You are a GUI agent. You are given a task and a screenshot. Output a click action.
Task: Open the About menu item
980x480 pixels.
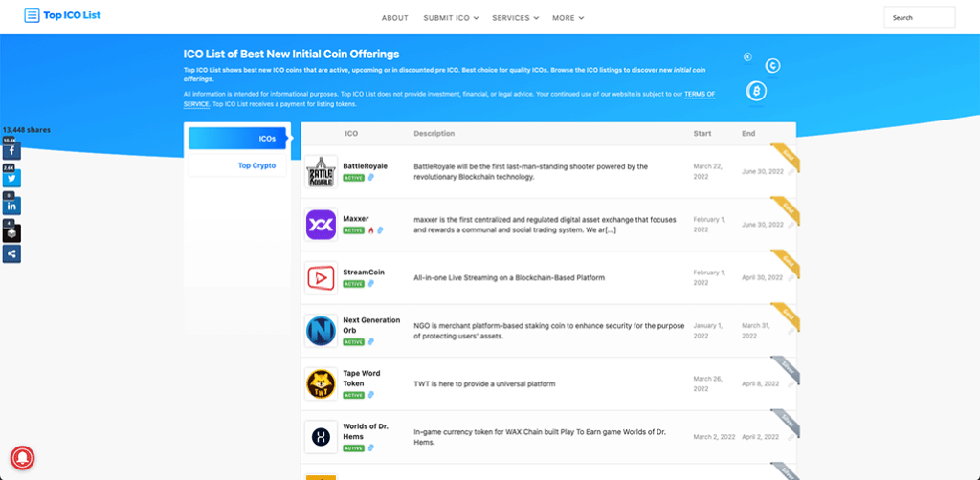click(394, 18)
